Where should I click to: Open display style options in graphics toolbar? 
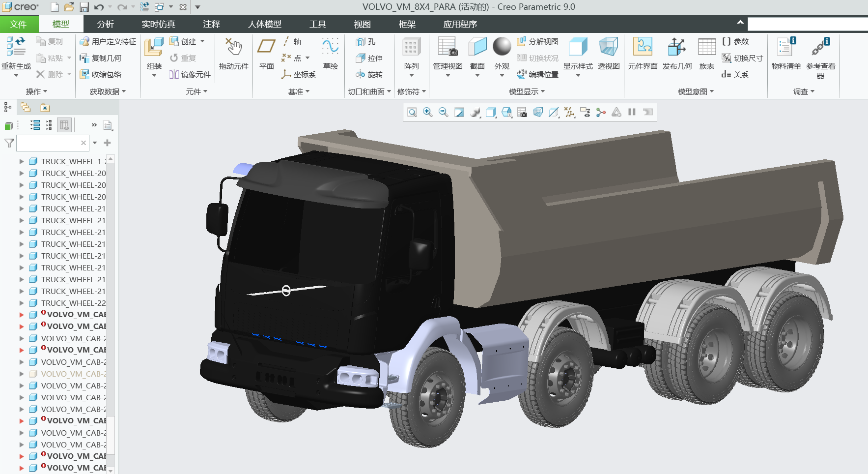tap(491, 112)
